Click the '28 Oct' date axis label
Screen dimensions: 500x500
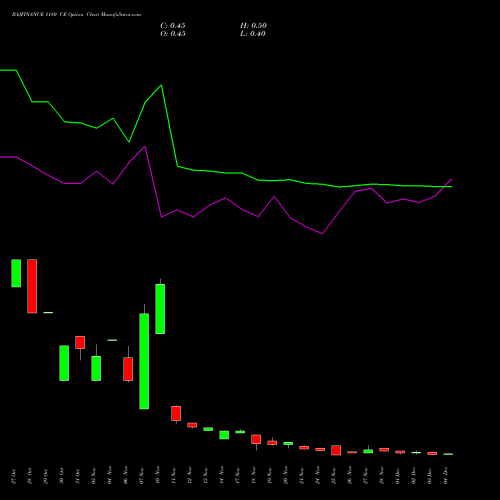point(30,476)
